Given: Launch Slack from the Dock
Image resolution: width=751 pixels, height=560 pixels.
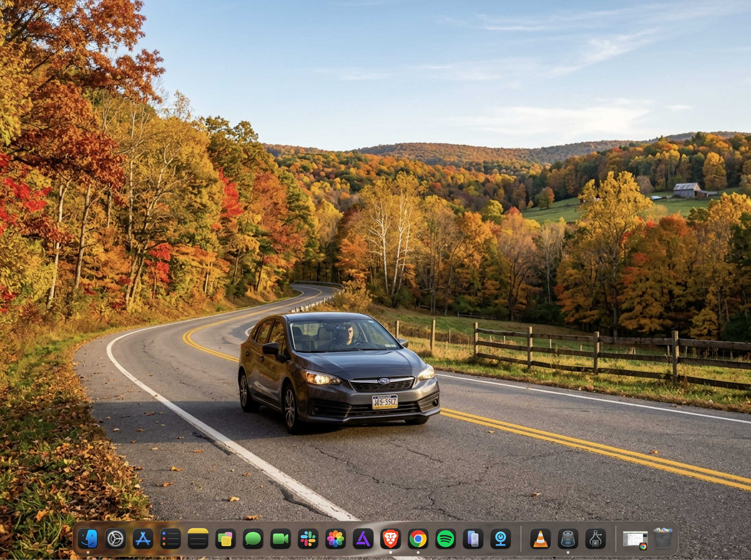Looking at the screenshot, I should [x=308, y=538].
